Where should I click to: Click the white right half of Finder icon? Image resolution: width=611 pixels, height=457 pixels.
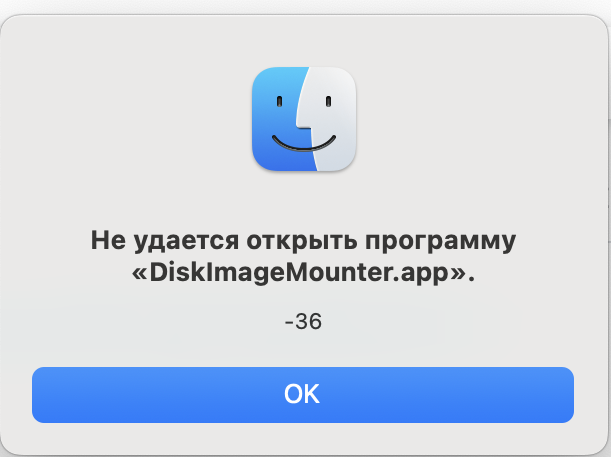[x=331, y=119]
